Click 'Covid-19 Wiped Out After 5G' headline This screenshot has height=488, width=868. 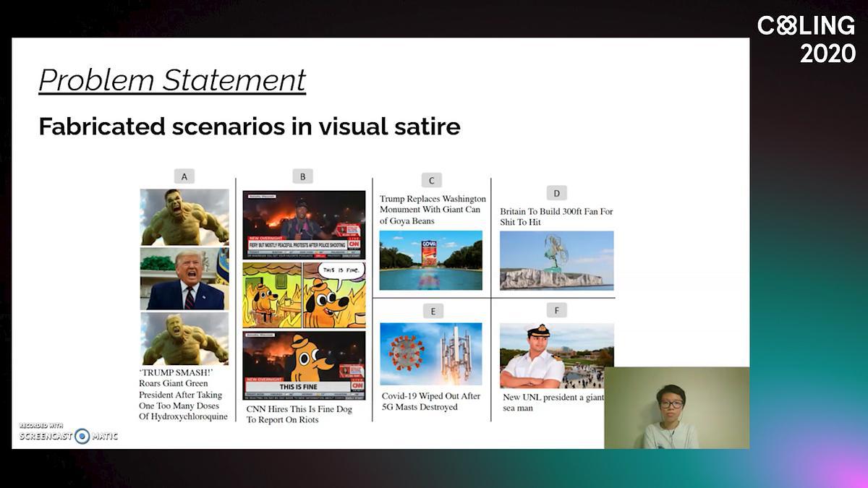tap(430, 401)
